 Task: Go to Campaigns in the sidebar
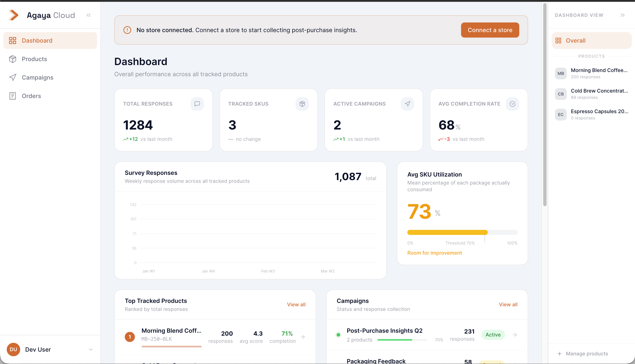point(50,77)
